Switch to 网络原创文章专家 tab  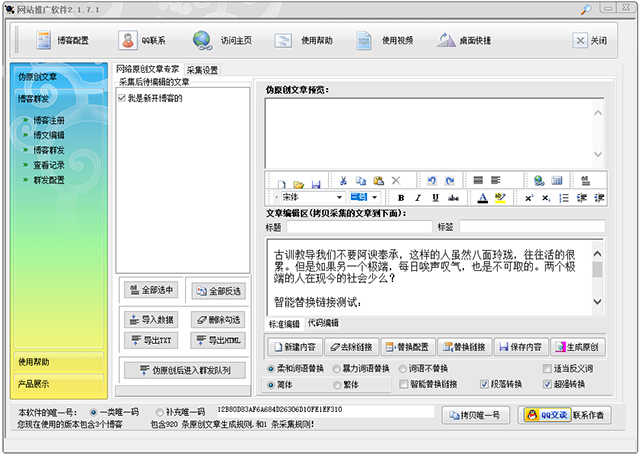(148, 69)
